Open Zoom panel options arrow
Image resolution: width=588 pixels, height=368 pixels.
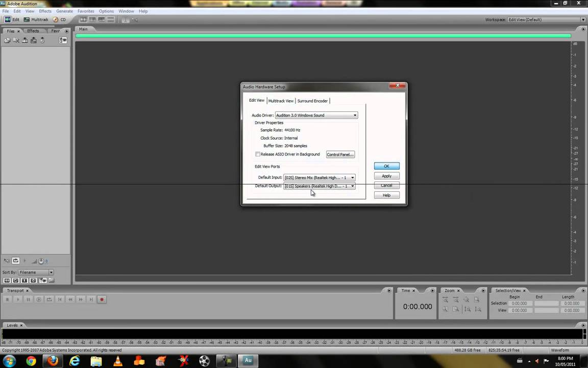point(483,291)
